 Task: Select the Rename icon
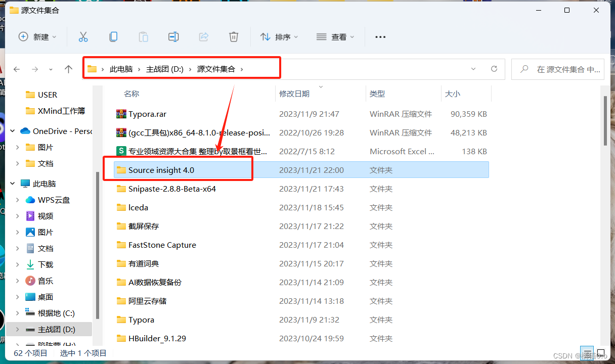(x=173, y=36)
